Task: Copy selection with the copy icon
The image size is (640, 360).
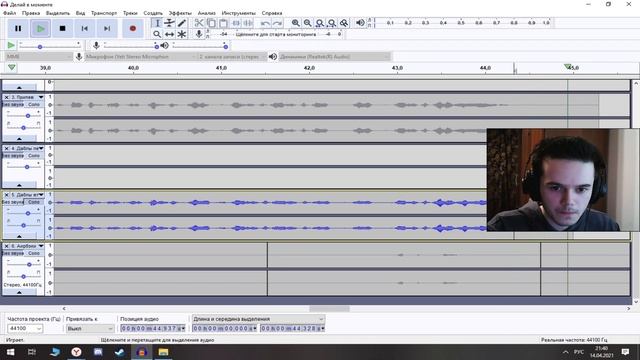Action: [x=211, y=23]
